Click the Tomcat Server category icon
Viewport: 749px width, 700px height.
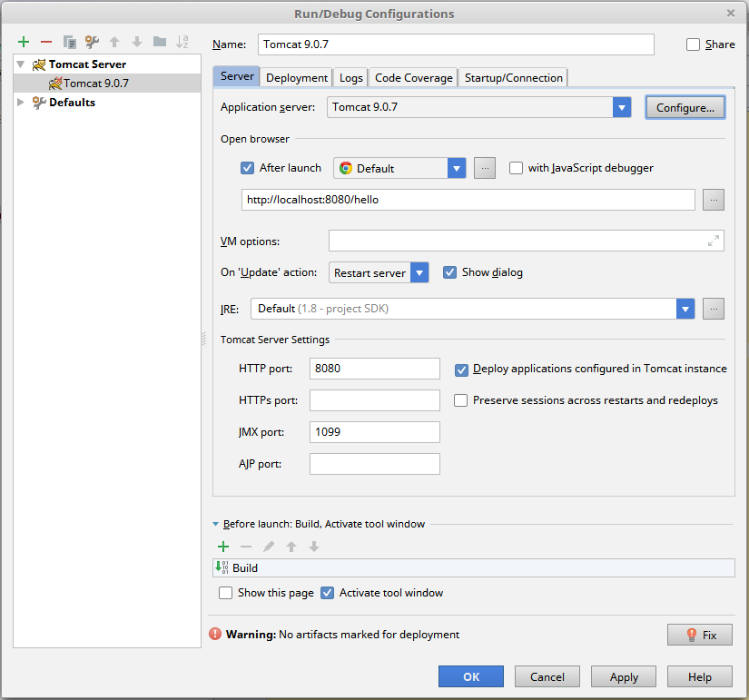(39, 64)
